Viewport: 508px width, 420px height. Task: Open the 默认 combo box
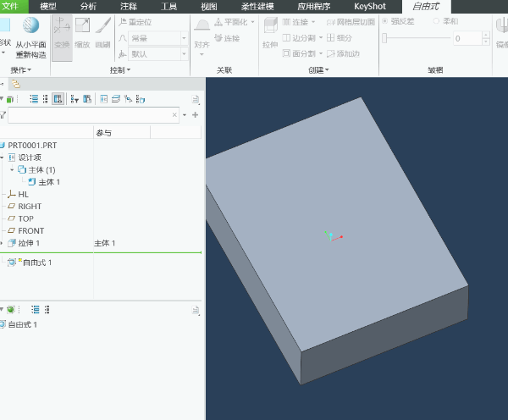157,54
